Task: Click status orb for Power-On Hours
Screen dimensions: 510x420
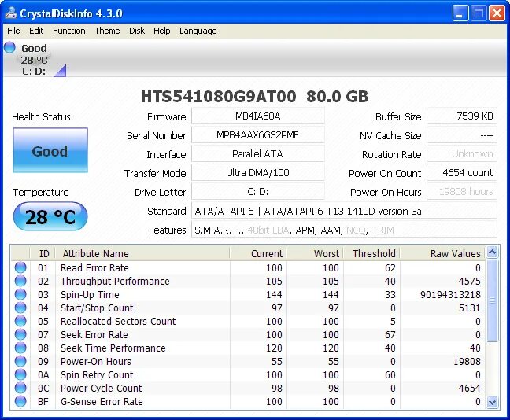Action: tap(20, 361)
